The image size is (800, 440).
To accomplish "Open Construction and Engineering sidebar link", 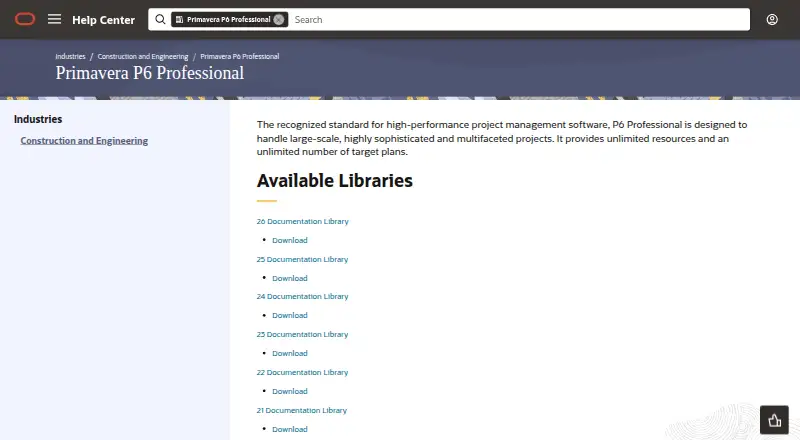I will 84,141.
